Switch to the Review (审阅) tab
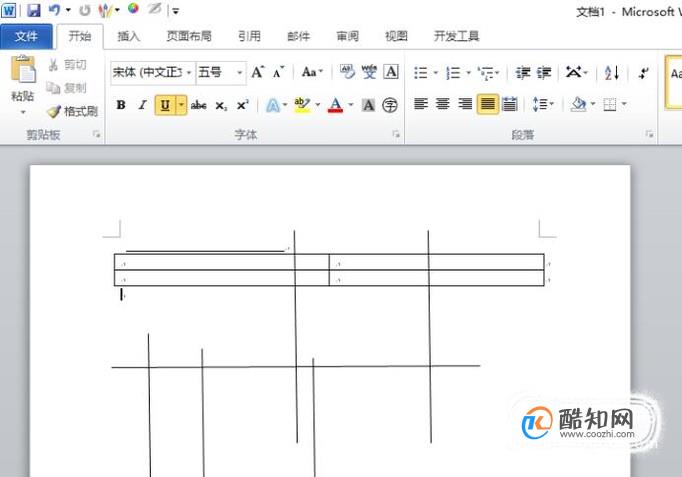682x477 pixels. click(348, 36)
